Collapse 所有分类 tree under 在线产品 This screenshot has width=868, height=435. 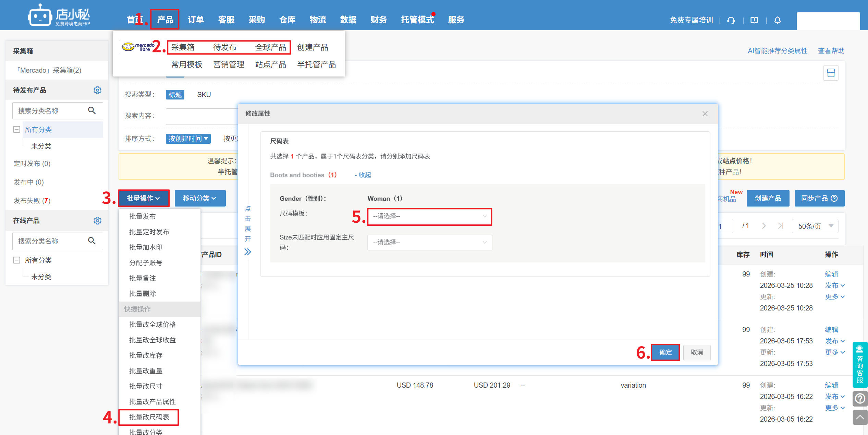coord(16,260)
